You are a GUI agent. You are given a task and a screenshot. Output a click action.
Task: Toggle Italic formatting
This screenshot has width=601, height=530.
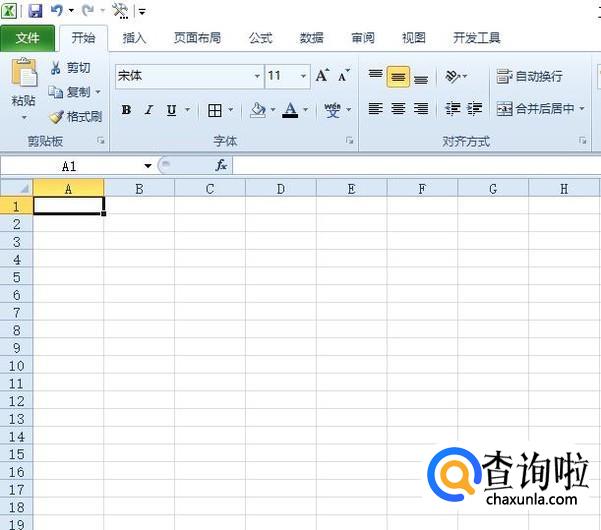click(x=149, y=110)
